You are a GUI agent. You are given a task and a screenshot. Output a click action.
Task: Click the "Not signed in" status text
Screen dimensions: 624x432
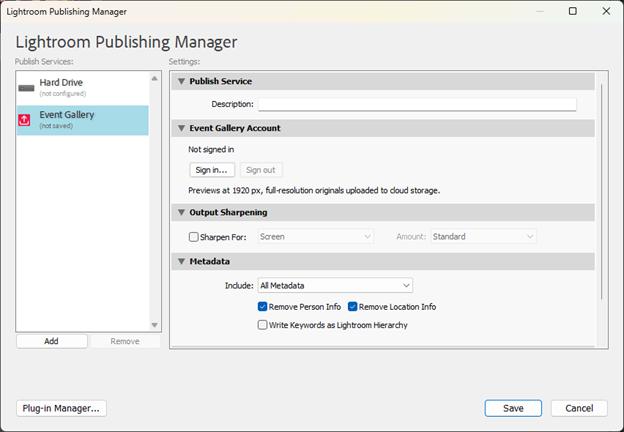pyautogui.click(x=211, y=150)
